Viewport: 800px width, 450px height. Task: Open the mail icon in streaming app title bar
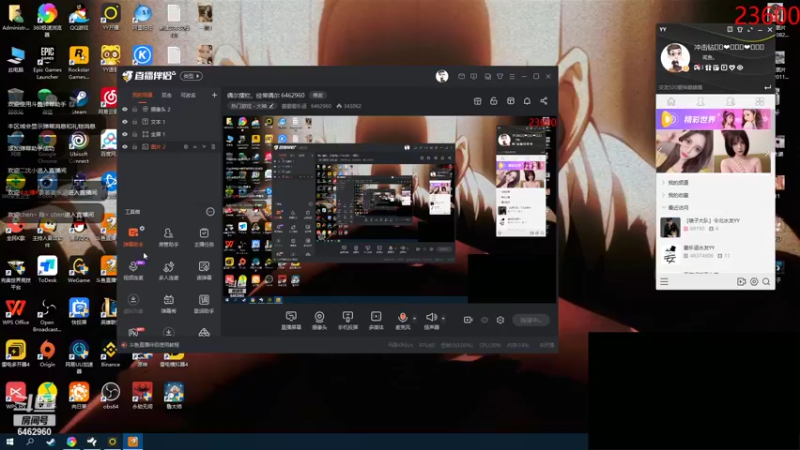pos(461,76)
